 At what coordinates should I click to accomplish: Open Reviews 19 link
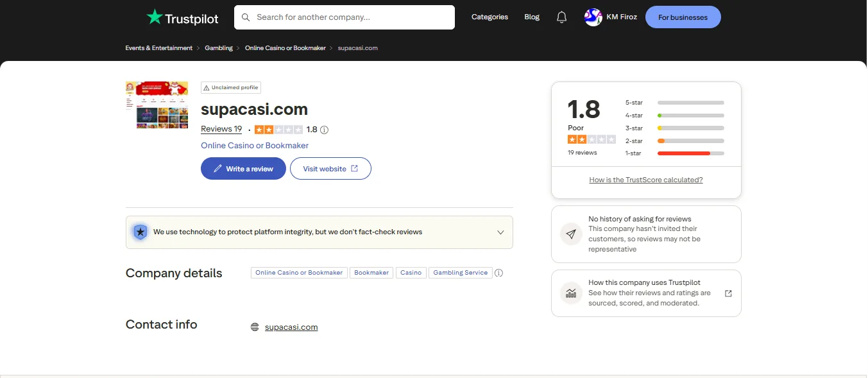tap(221, 129)
